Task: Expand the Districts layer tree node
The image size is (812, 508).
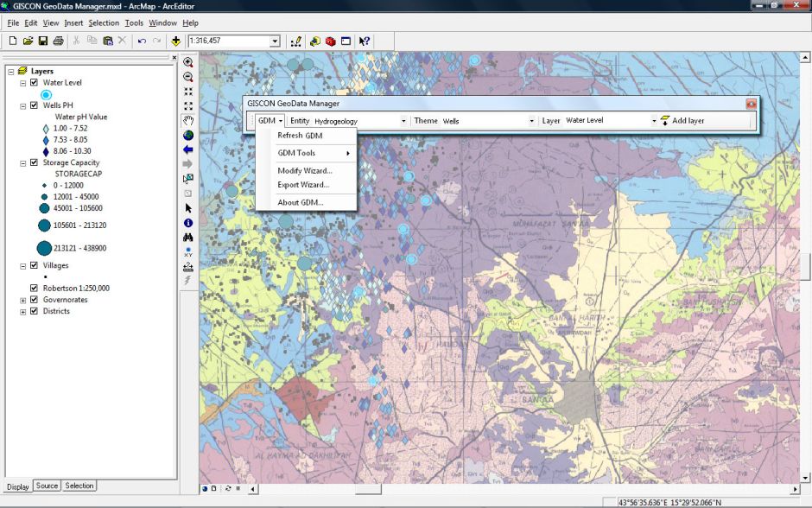Action: 22,311
